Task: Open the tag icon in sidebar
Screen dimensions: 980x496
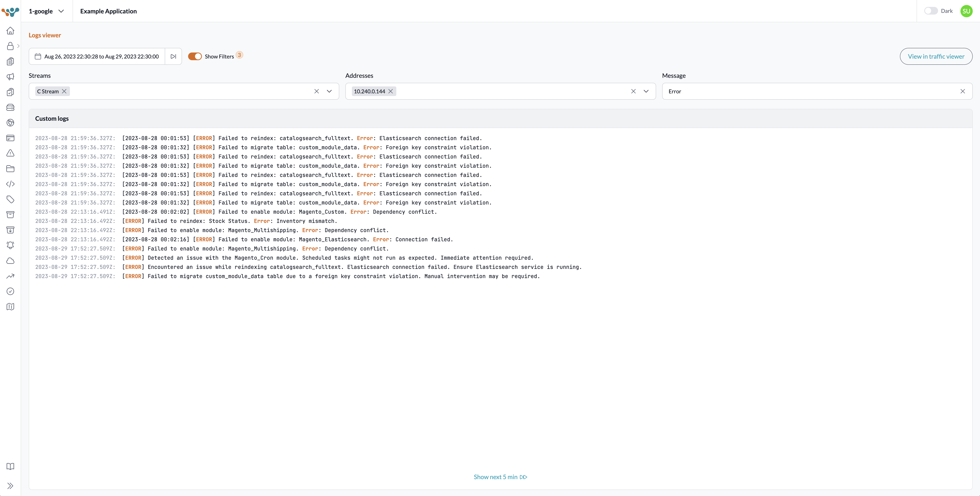Action: point(10,199)
